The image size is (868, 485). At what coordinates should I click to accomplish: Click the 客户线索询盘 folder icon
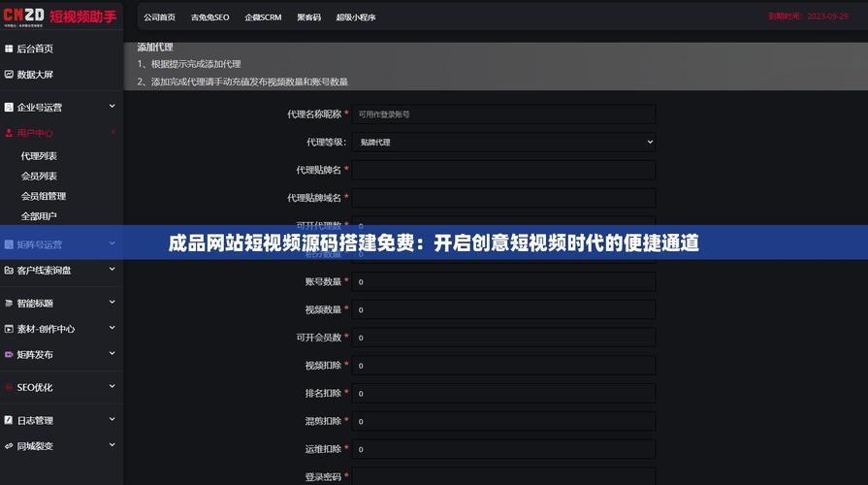[x=9, y=271]
